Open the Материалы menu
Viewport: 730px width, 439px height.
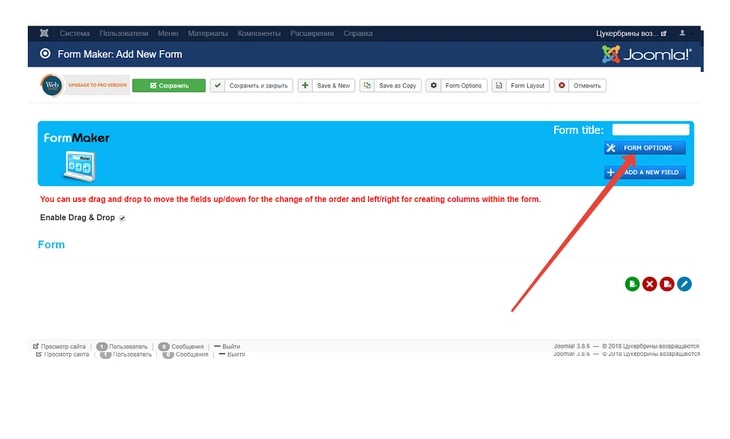click(x=208, y=34)
